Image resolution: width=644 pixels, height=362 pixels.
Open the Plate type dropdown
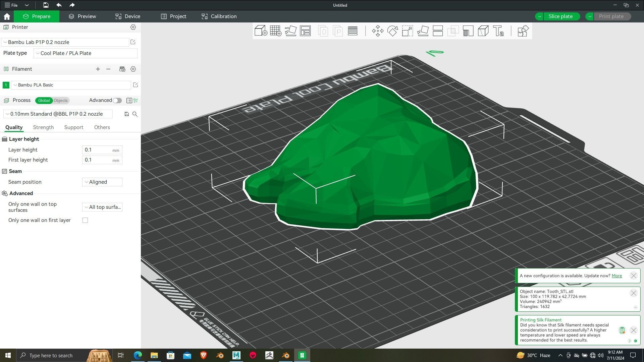pos(86,53)
